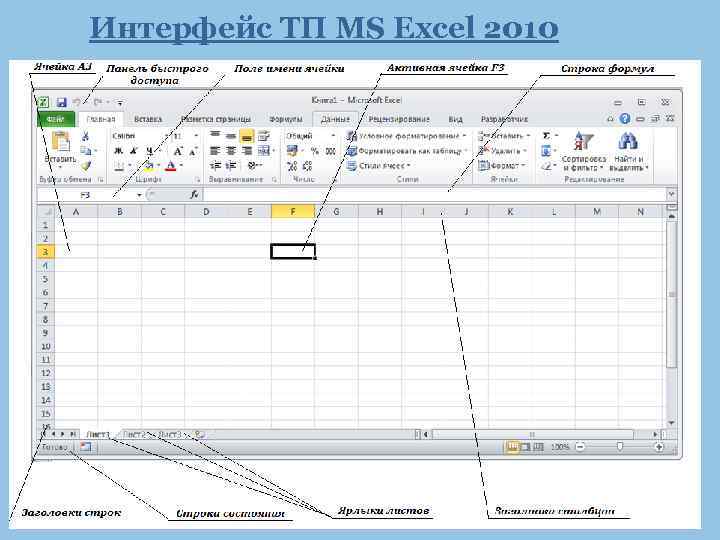720x540 pixels.
Task: Click the Save icon in Quick Access Toolbar
Action: (x=61, y=102)
